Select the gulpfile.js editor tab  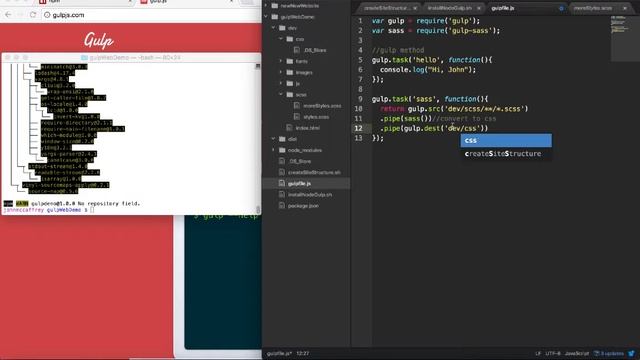coord(503,8)
